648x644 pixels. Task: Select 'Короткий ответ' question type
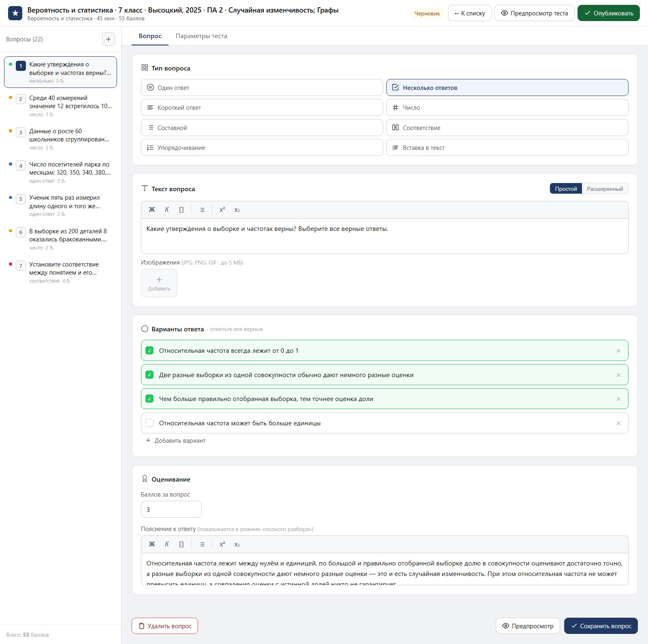coord(262,108)
